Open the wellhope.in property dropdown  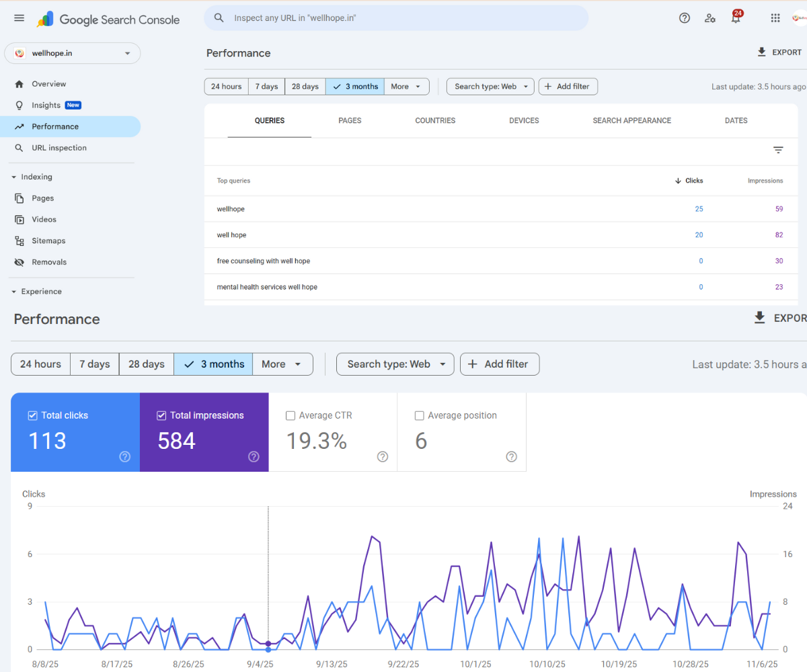pyautogui.click(x=73, y=53)
